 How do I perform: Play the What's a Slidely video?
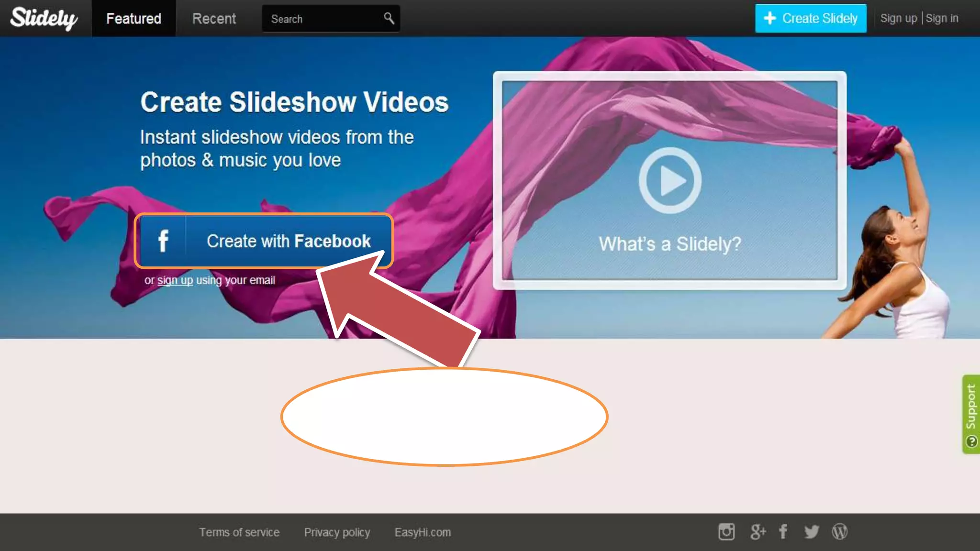670,180
